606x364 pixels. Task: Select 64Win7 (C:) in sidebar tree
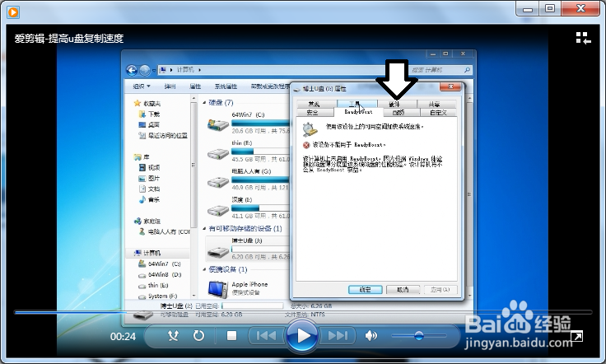[x=159, y=264]
